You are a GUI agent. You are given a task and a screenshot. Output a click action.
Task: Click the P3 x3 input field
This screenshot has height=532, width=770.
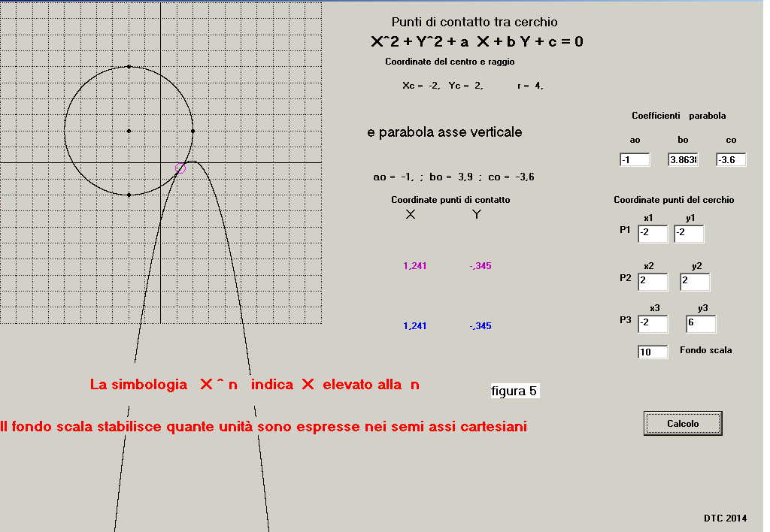[653, 324]
